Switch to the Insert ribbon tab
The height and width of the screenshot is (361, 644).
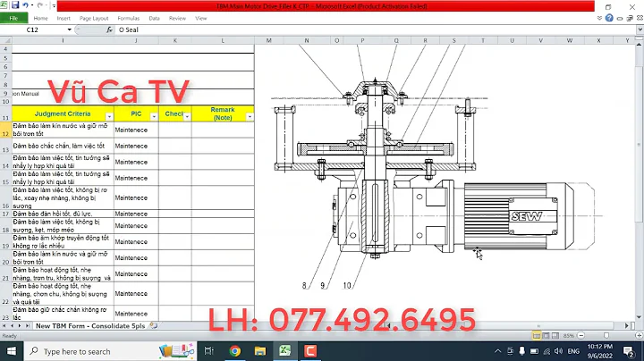click(x=64, y=18)
